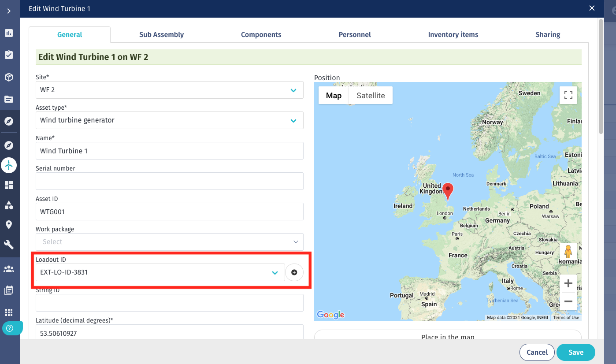The image size is (616, 364).
Task: Add a new Loadout ID with plus icon
Action: [x=294, y=272]
